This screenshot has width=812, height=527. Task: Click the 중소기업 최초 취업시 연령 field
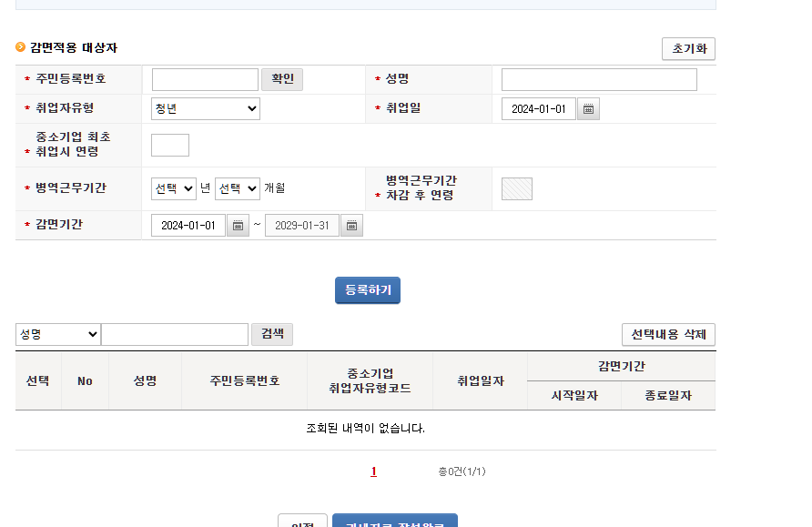pos(170,146)
